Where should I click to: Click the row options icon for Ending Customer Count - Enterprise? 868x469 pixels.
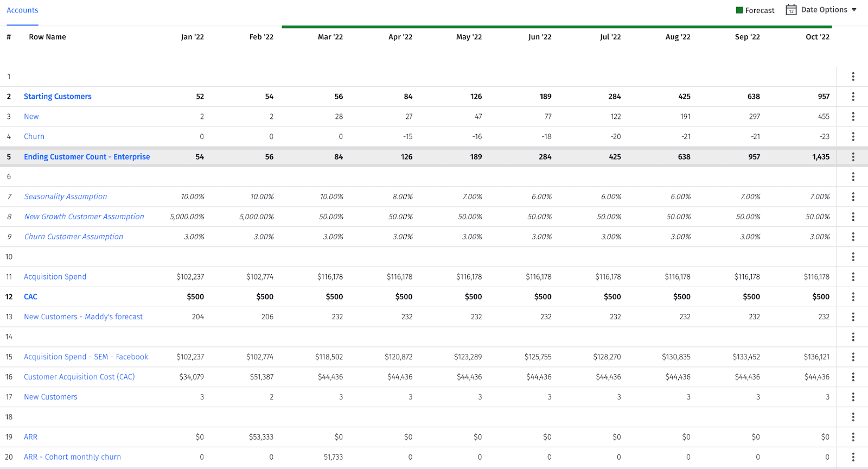click(853, 157)
